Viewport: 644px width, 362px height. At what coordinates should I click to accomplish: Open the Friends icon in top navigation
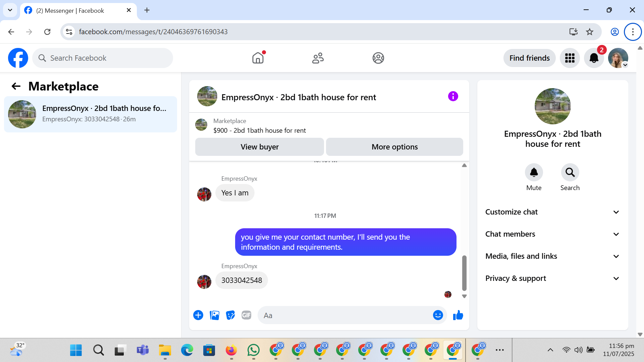318,58
